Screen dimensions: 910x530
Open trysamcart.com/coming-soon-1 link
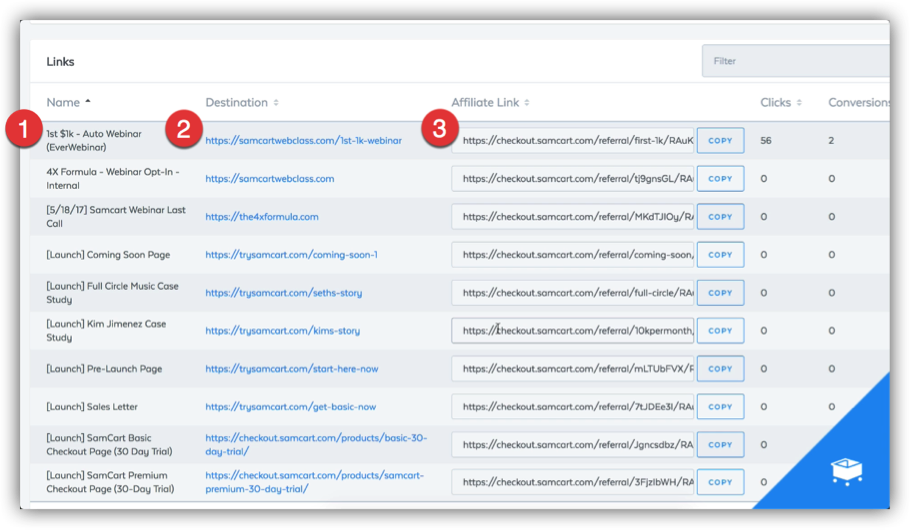pos(291,255)
